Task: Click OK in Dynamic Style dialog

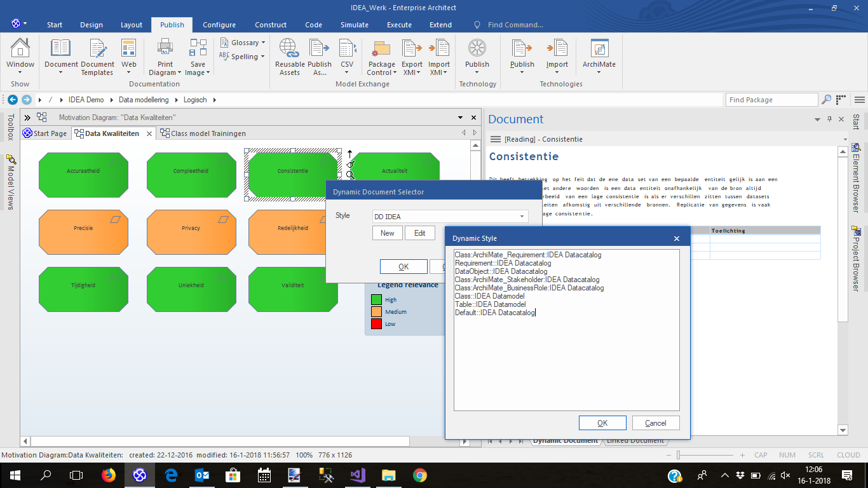Action: pyautogui.click(x=602, y=423)
